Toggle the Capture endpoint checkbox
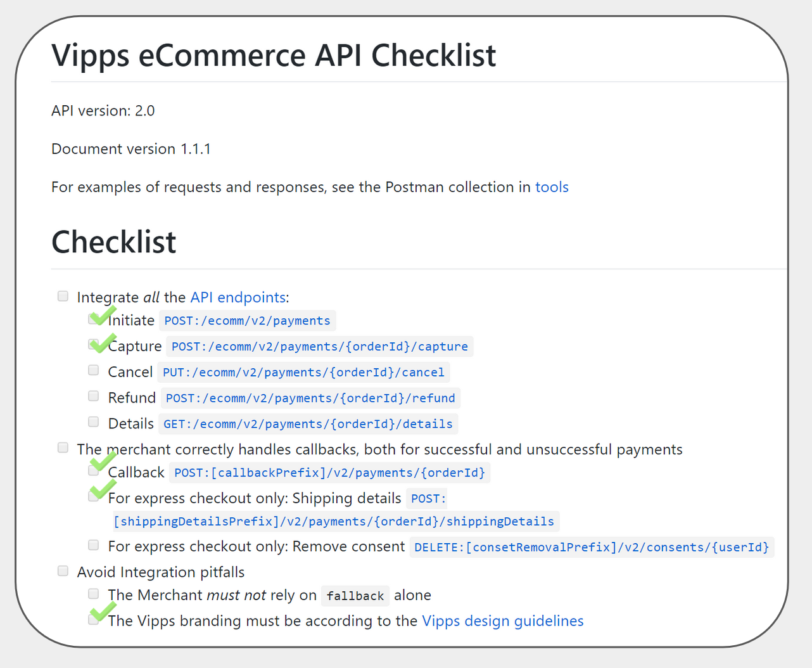 [94, 345]
